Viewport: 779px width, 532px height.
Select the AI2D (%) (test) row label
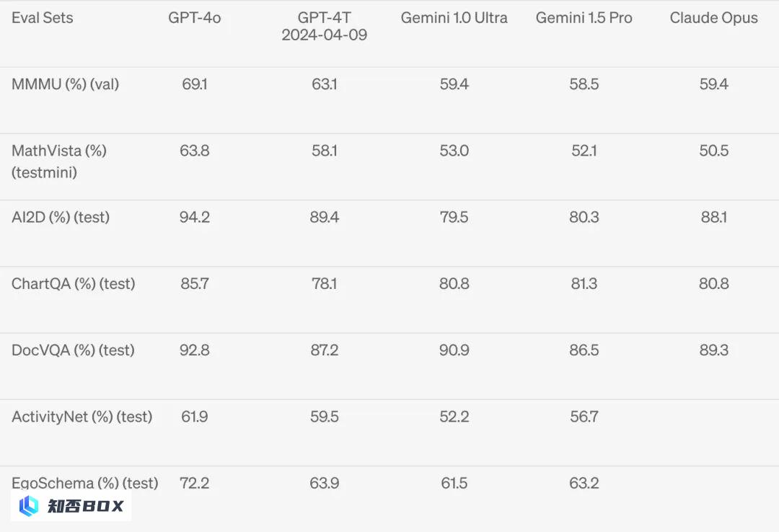[x=61, y=217]
